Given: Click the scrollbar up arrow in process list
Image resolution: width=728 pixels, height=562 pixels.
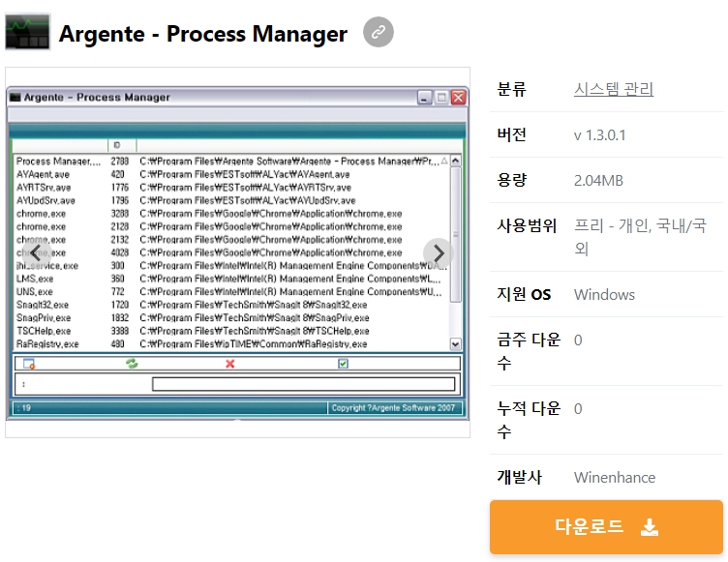Looking at the screenshot, I should tap(455, 161).
